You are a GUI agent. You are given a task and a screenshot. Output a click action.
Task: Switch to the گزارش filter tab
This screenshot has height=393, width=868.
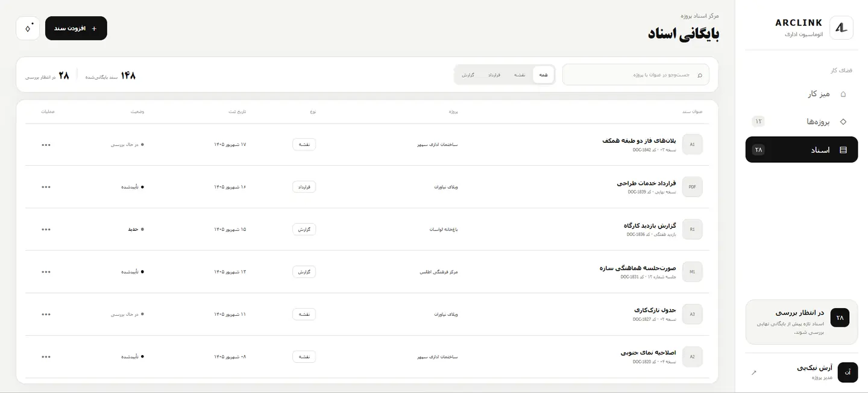[468, 75]
